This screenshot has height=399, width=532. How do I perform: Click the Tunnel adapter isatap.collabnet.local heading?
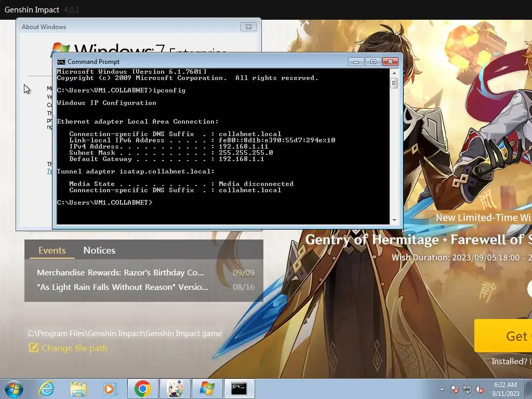coord(136,171)
